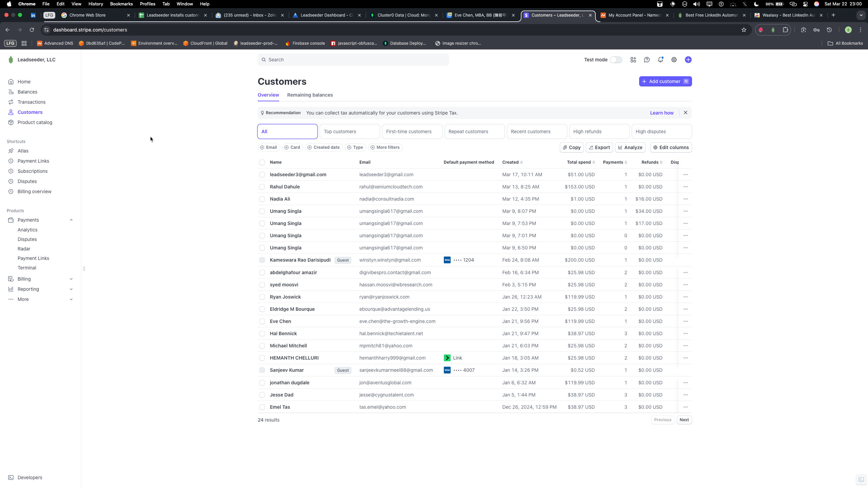
Task: Dismiss the Stripe Tax recommendation banner
Action: (x=685, y=113)
